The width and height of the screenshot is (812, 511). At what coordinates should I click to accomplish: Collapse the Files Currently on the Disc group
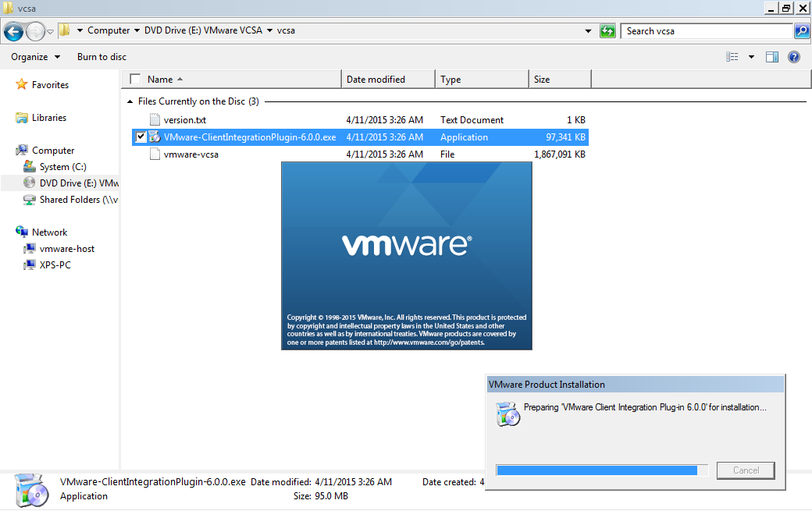(130, 101)
